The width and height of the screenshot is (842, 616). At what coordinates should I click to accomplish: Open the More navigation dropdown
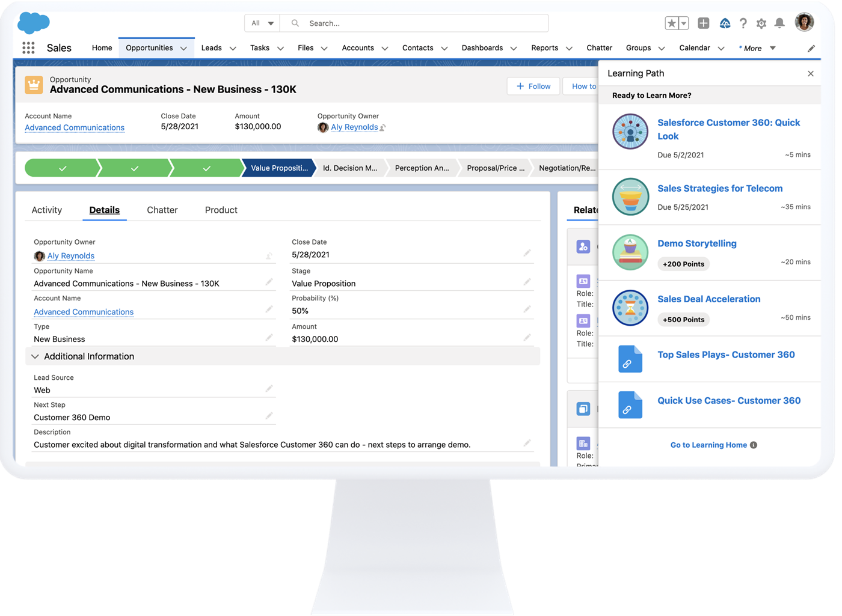click(x=757, y=48)
